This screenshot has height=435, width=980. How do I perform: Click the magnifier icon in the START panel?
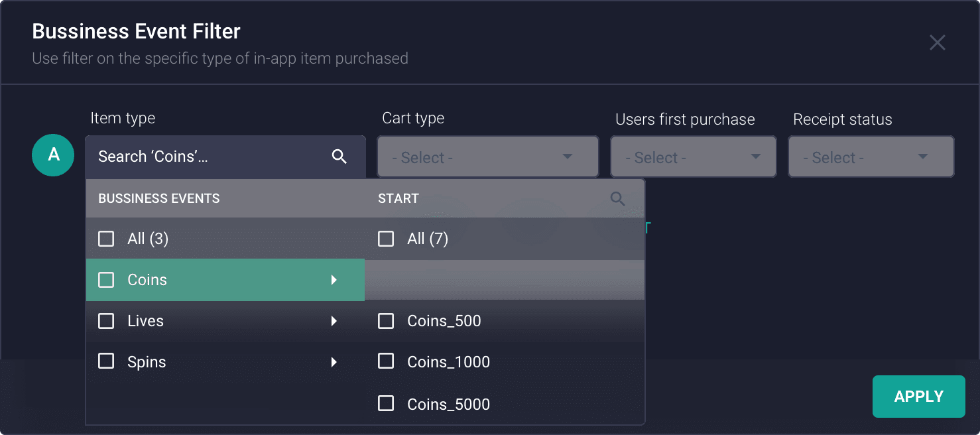617,198
